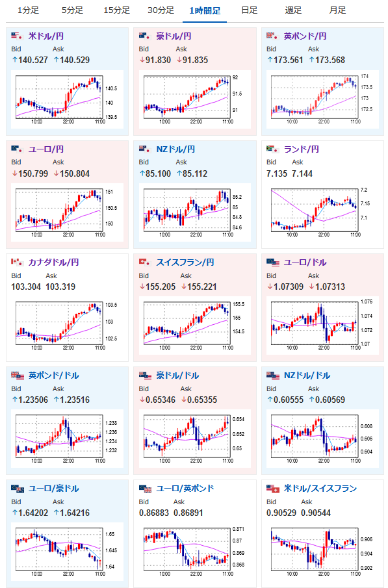Select the 日足 daily chart tab
The width and height of the screenshot is (388, 588).
pyautogui.click(x=249, y=10)
